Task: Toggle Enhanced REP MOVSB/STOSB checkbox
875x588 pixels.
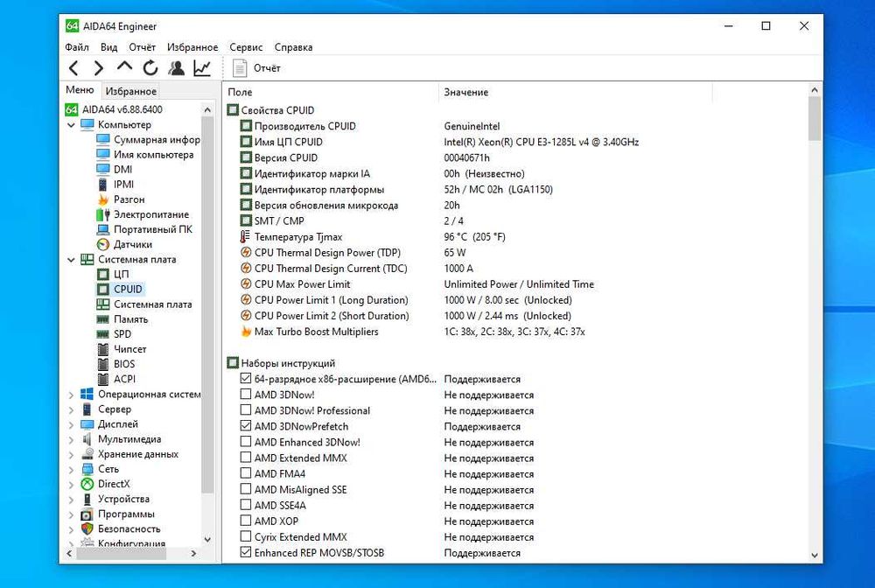Action: click(x=246, y=552)
